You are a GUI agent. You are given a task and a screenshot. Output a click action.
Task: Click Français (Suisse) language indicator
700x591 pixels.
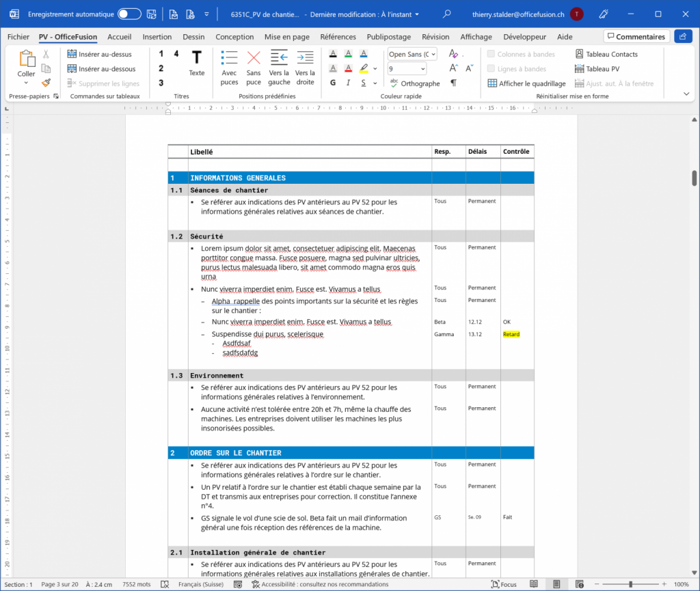[201, 584]
